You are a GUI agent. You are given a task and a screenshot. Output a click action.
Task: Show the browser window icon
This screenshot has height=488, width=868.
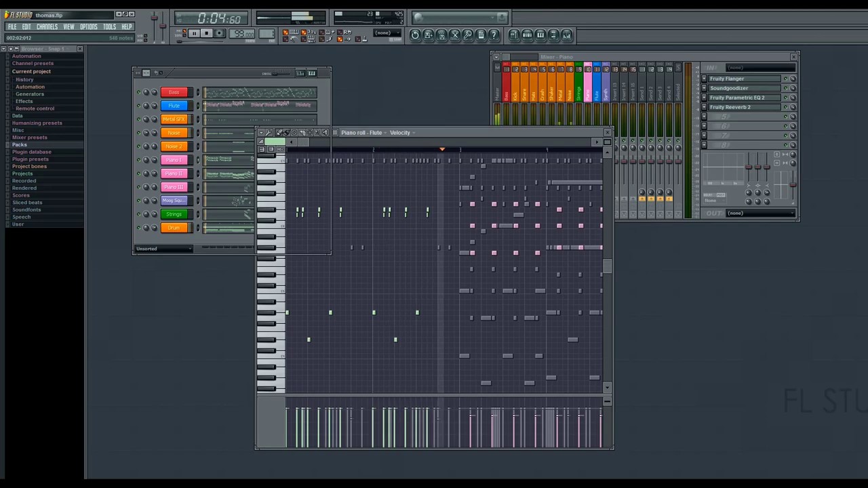(x=553, y=35)
